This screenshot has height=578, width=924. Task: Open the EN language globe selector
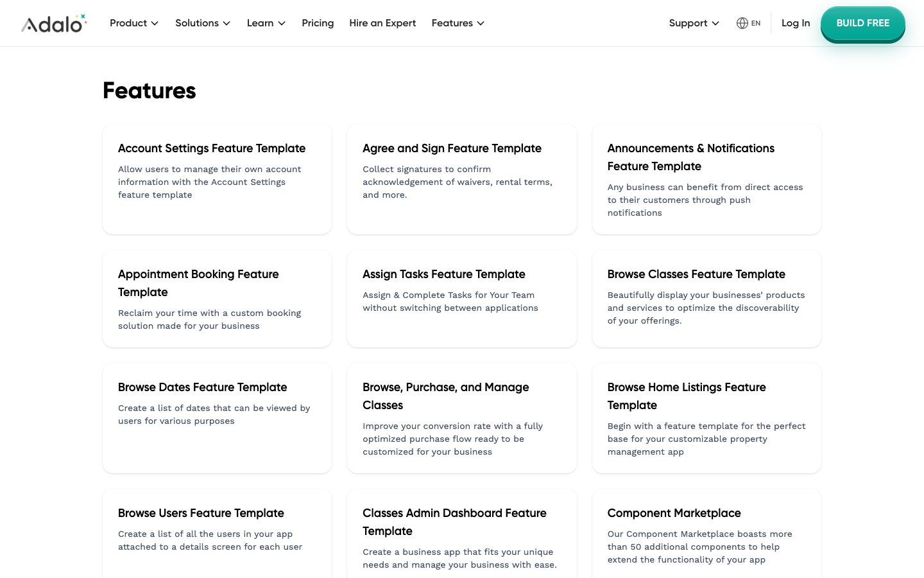(x=748, y=23)
